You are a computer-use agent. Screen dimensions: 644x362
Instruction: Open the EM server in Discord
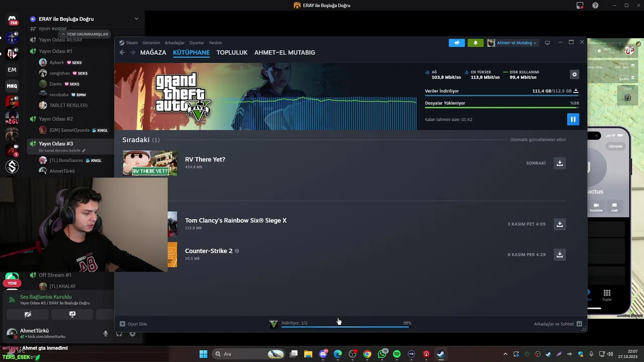(12, 69)
